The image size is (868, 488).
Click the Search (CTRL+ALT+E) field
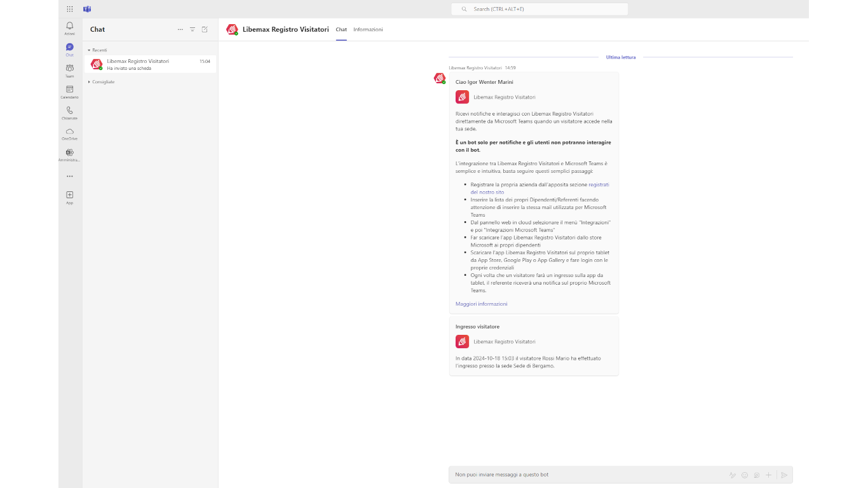539,9
